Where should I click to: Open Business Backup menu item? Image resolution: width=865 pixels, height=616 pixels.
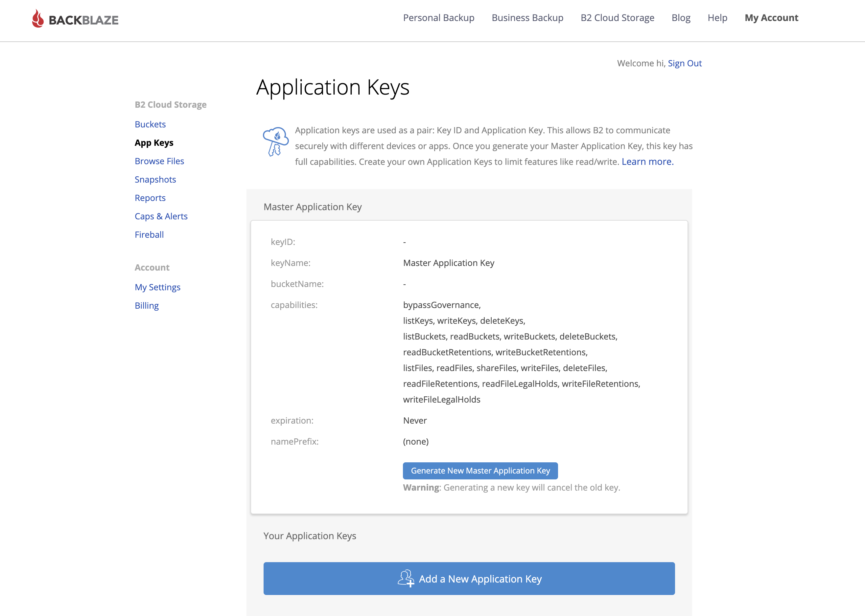pyautogui.click(x=527, y=18)
